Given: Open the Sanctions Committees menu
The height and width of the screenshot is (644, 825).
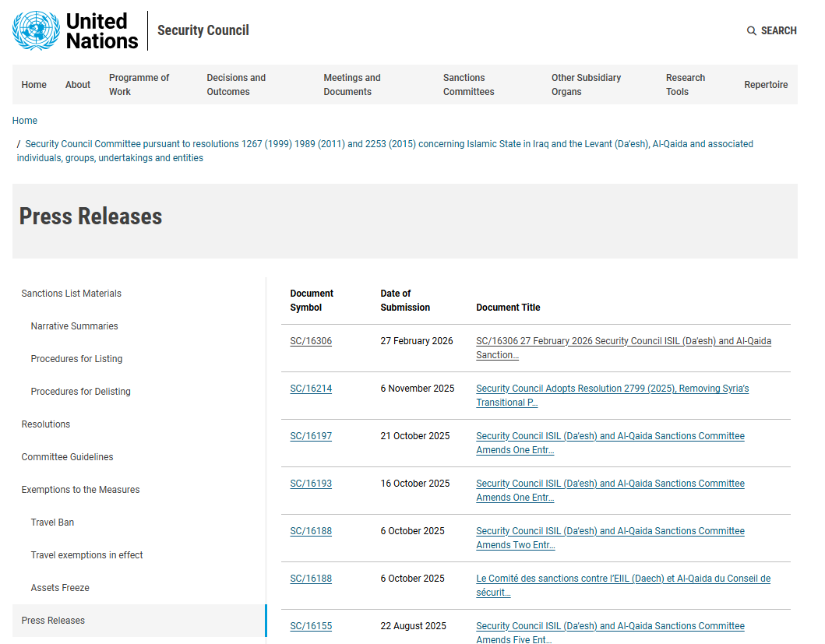Looking at the screenshot, I should 468,85.
